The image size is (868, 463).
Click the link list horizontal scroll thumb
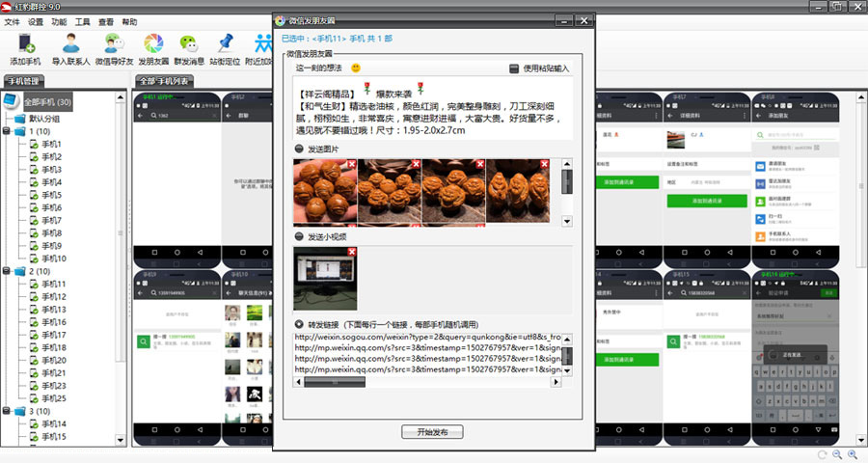335,382
